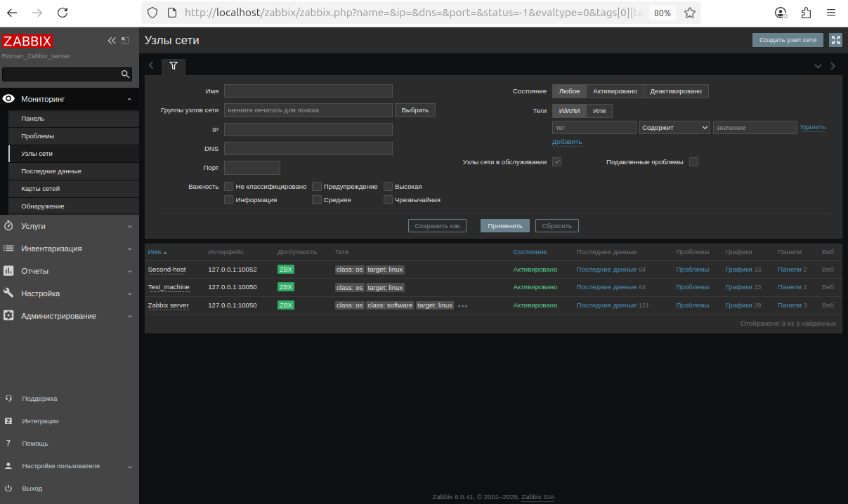Expand the Услуги menu section

click(129, 226)
